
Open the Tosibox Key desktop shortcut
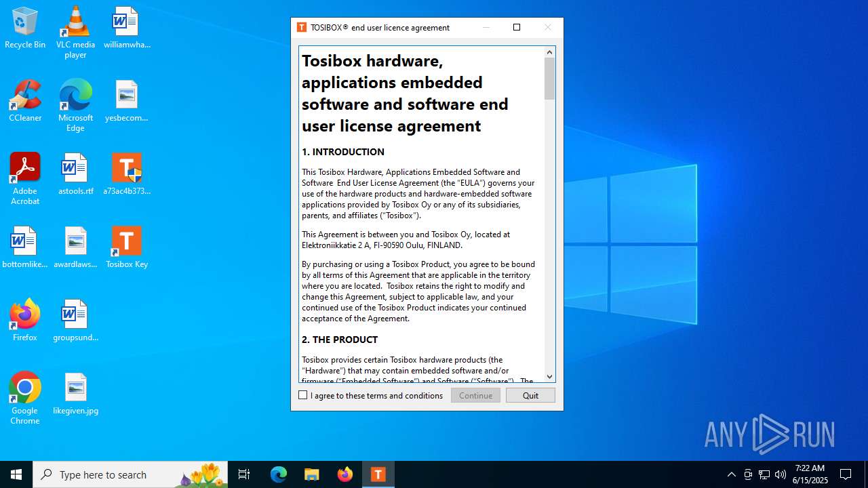click(127, 248)
